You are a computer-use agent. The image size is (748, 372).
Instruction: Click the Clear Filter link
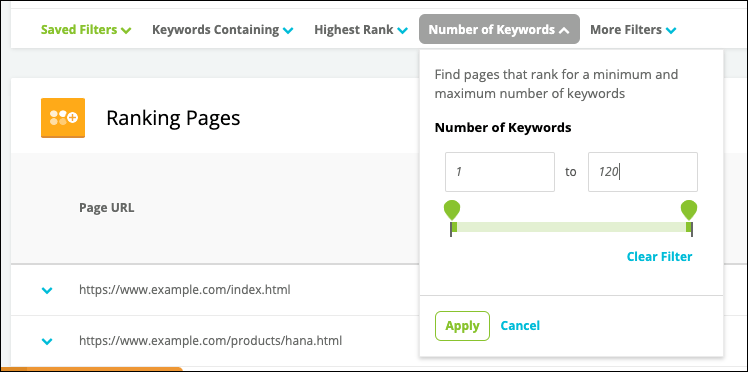pyautogui.click(x=659, y=257)
